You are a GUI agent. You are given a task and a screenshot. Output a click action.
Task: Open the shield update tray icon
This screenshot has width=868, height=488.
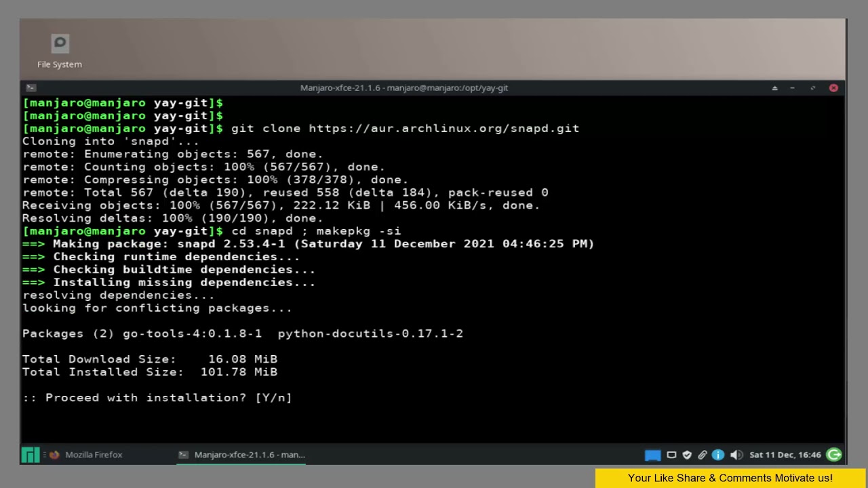tap(687, 455)
